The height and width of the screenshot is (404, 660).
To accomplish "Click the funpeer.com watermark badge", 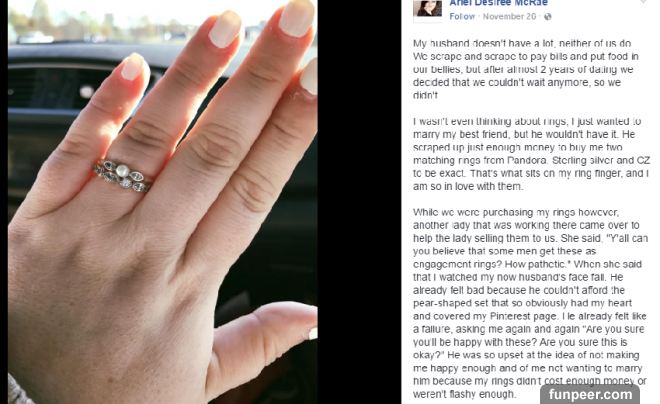I will point(590,395).
